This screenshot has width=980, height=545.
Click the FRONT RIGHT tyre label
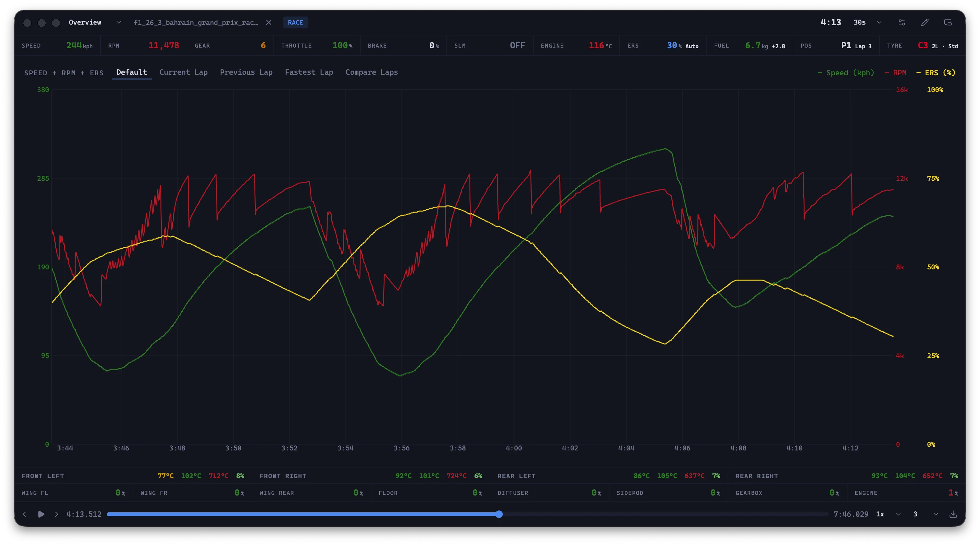[283, 476]
